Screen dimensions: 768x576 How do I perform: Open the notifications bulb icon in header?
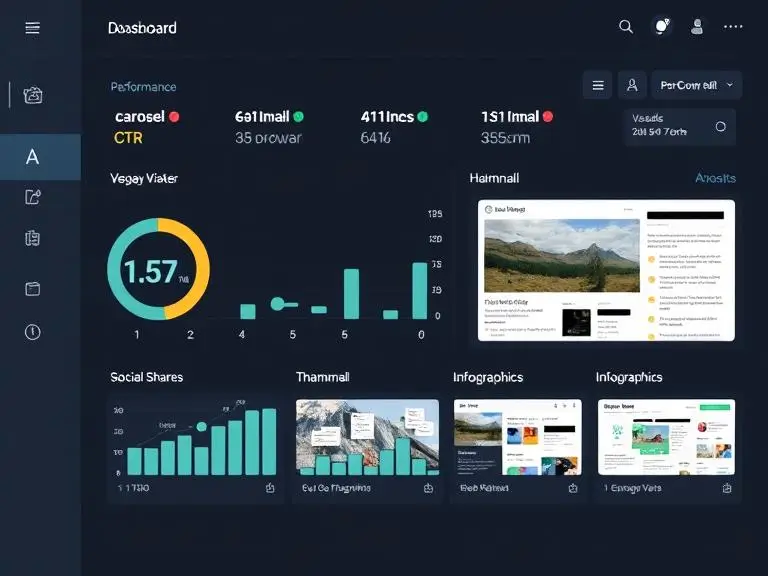coord(662,26)
